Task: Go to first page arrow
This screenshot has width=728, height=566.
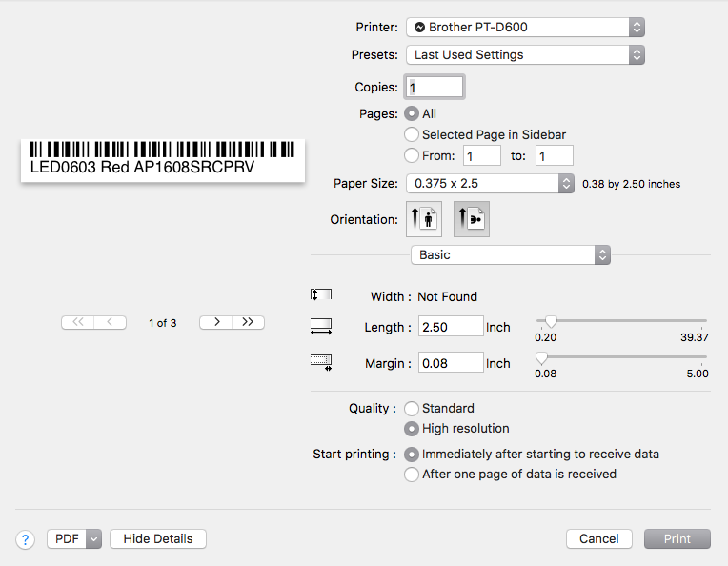Action: coord(77,322)
